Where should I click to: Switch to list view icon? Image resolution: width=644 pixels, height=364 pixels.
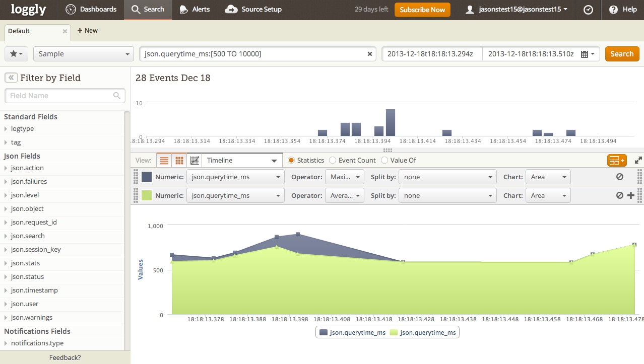tap(164, 161)
